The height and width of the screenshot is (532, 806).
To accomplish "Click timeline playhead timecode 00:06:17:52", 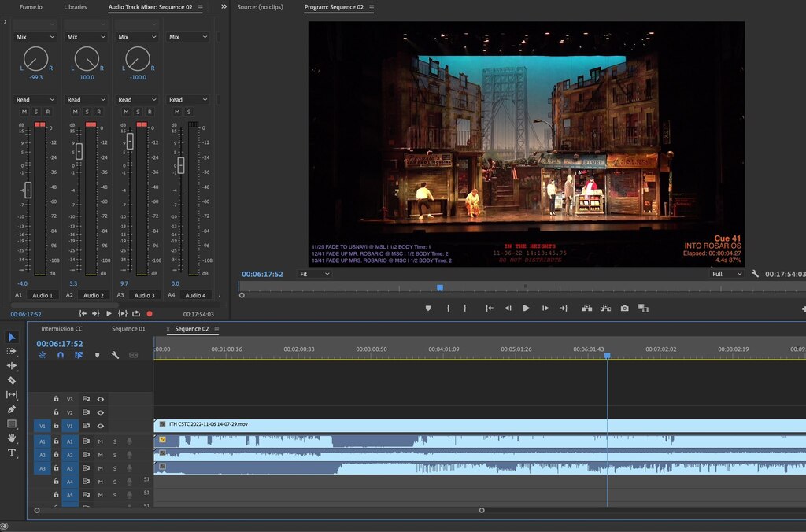I will point(60,344).
